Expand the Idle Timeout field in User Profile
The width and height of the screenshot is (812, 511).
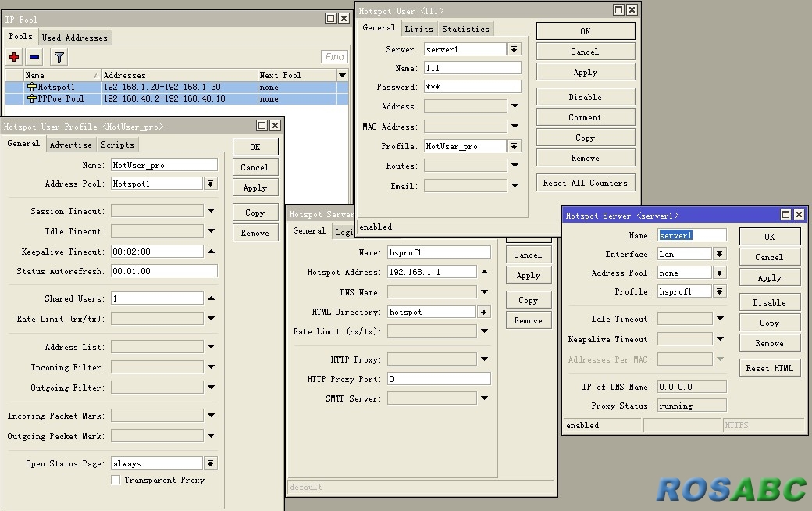212,230
